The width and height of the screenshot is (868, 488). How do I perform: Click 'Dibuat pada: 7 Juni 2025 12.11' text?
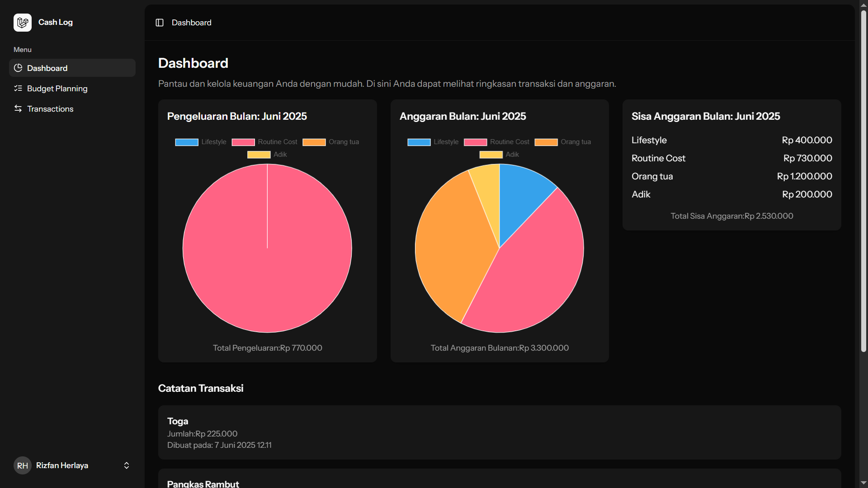tap(219, 445)
